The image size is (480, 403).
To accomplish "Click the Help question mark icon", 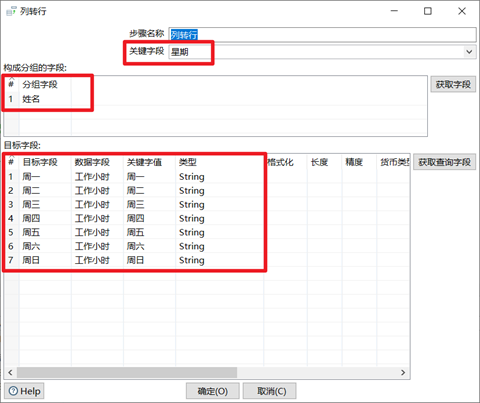I will click(x=13, y=391).
